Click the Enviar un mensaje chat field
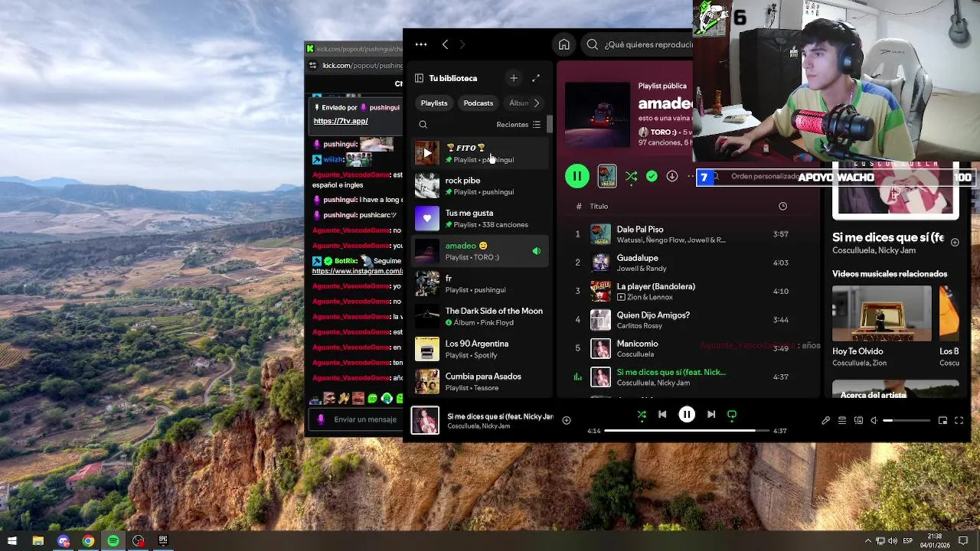This screenshot has width=980, height=551. (x=365, y=419)
